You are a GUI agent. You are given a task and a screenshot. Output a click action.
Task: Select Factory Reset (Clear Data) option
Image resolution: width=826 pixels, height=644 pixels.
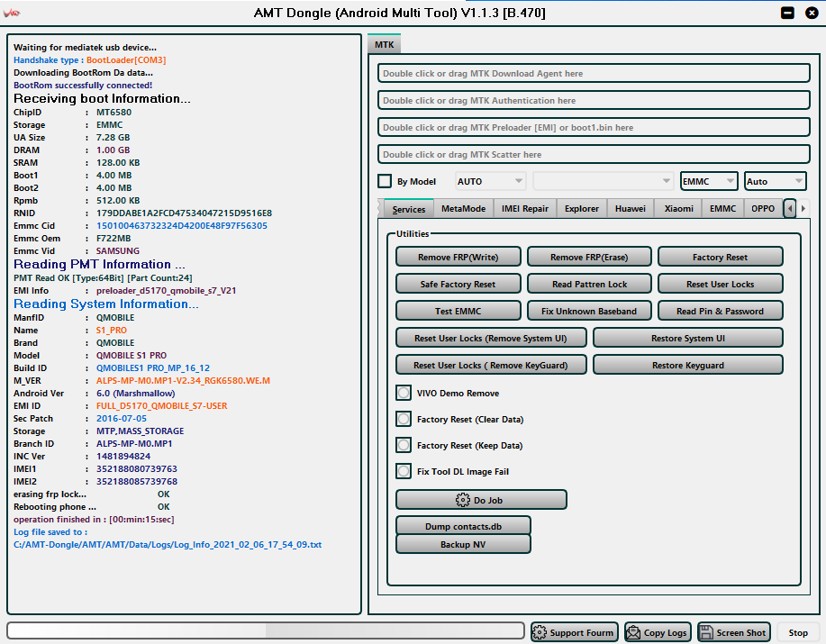pos(404,419)
